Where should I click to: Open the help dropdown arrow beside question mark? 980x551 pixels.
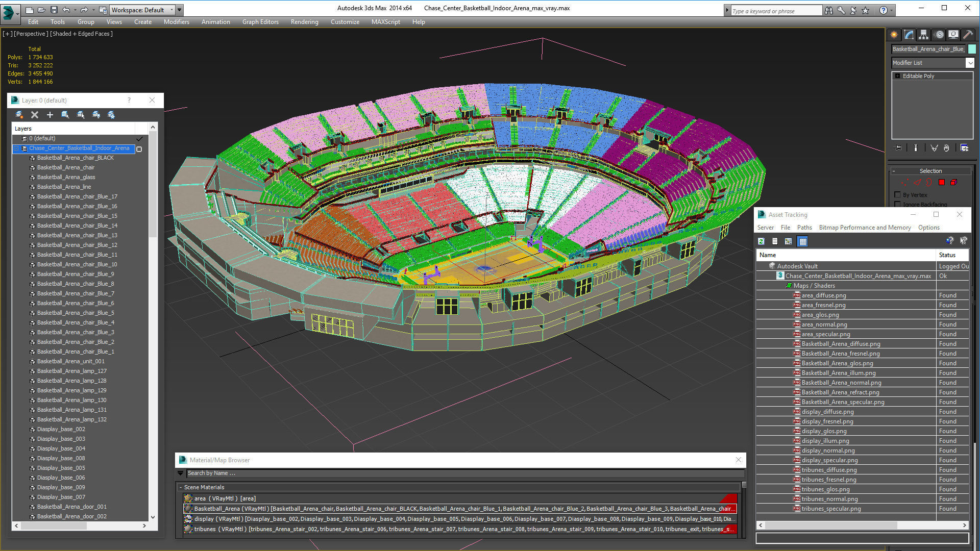(x=892, y=10)
